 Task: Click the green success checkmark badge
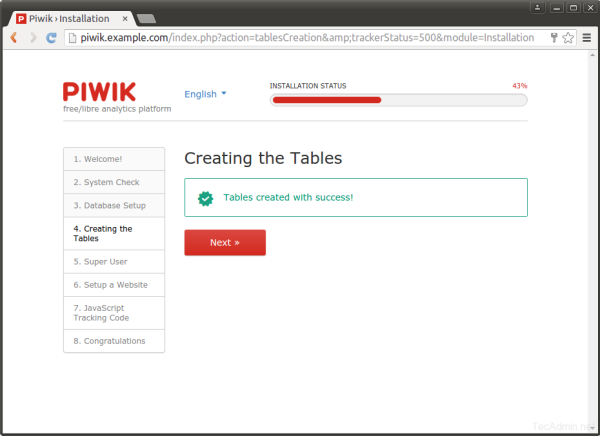click(206, 198)
